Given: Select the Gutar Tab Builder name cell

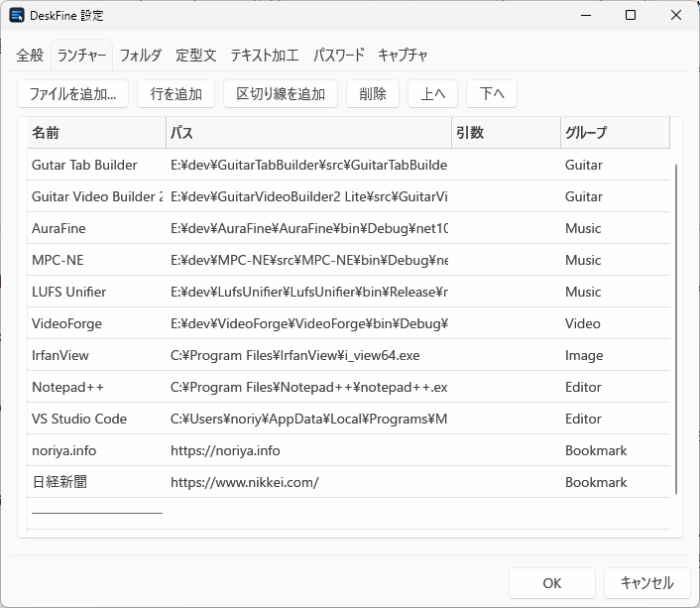Looking at the screenshot, I should point(96,165).
